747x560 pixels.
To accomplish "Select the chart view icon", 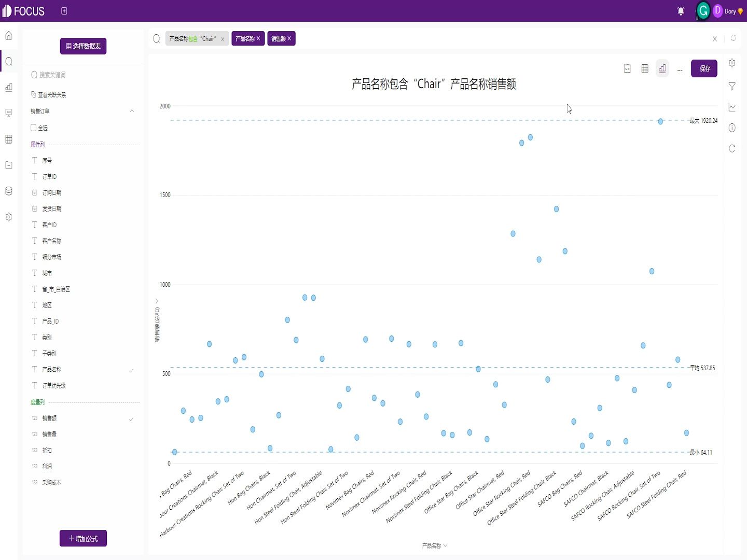I will [662, 68].
